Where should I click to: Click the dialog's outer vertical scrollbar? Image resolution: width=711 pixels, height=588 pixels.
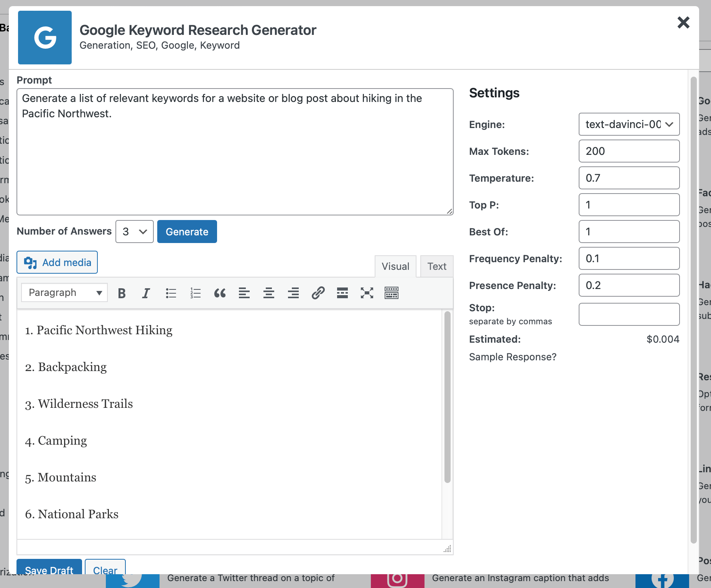click(693, 310)
